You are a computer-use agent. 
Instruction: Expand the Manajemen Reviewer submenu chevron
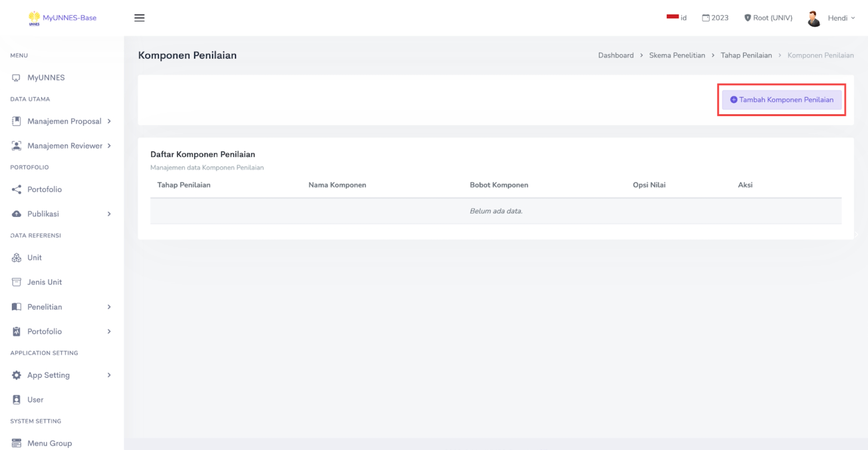pos(109,145)
